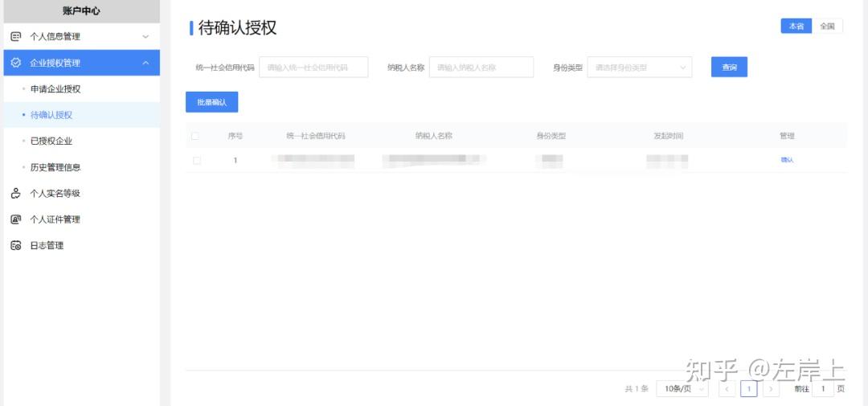Click the 确认 link in row 1
Image resolution: width=868 pixels, height=406 pixels.
click(x=787, y=160)
